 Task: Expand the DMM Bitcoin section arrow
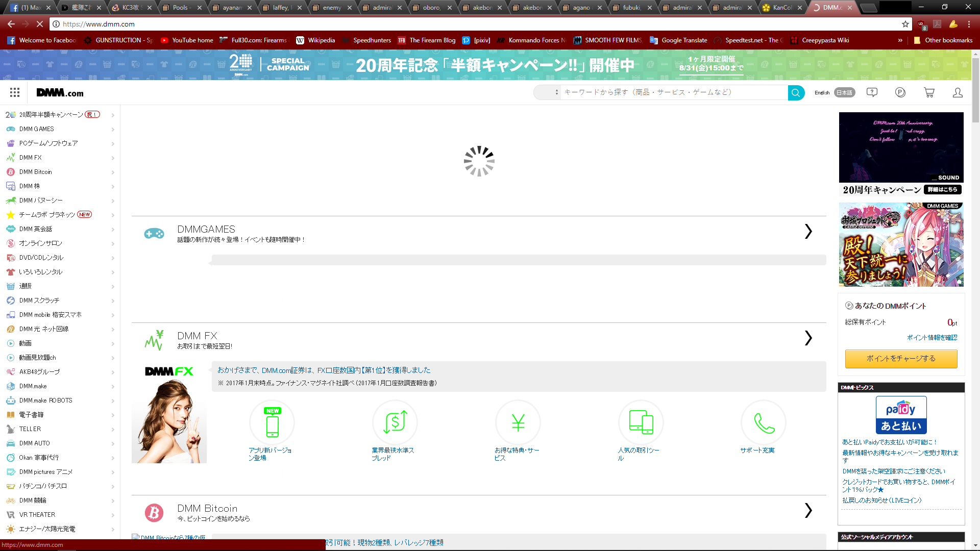808,510
